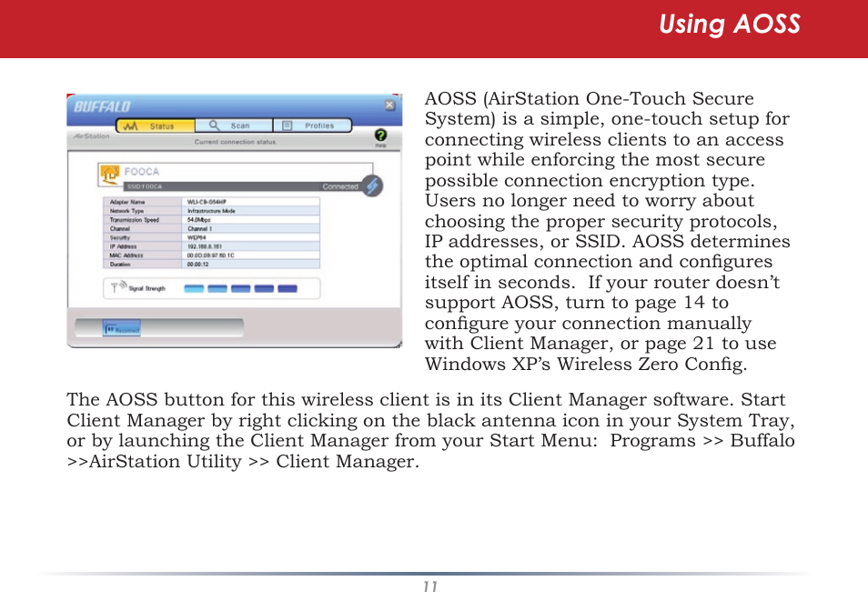Click the page number 11
This screenshot has height=601, width=868.
(430, 586)
